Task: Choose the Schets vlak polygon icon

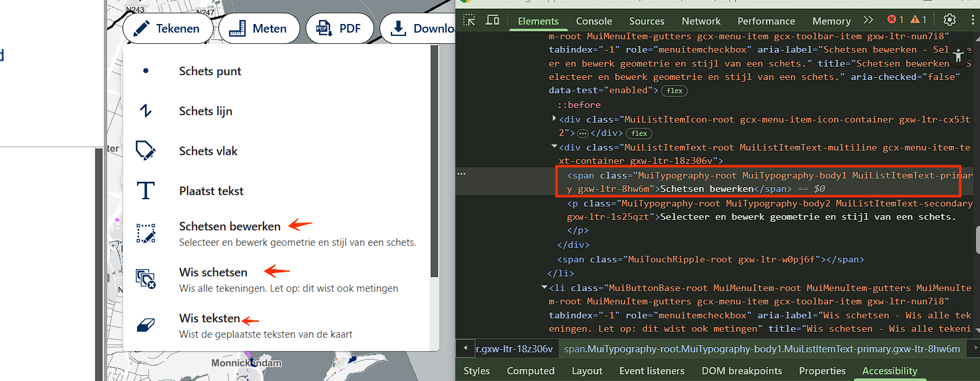Action: tap(145, 151)
